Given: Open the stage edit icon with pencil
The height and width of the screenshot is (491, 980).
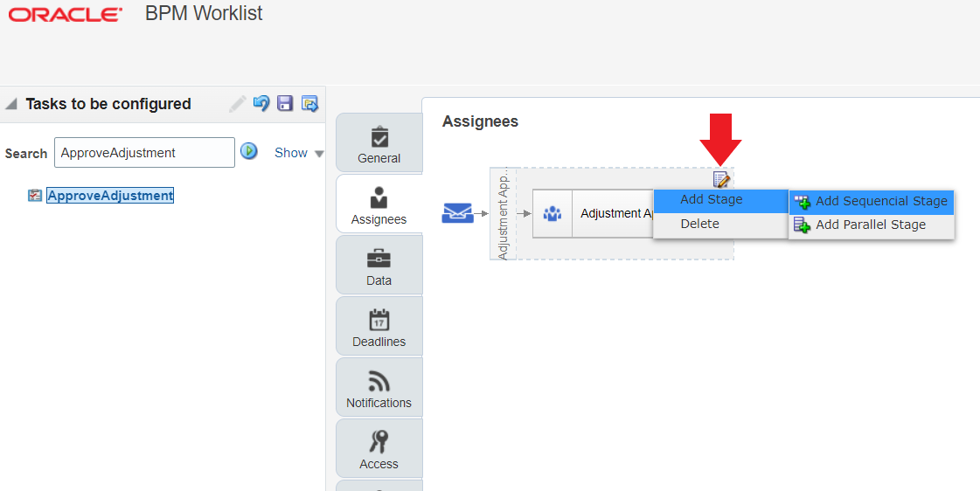Looking at the screenshot, I should coord(721,180).
